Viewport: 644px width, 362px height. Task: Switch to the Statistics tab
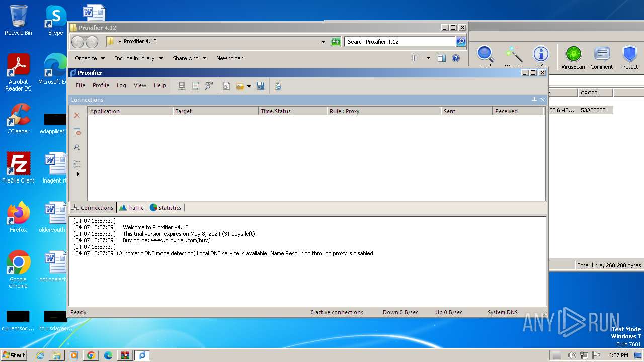(166, 207)
